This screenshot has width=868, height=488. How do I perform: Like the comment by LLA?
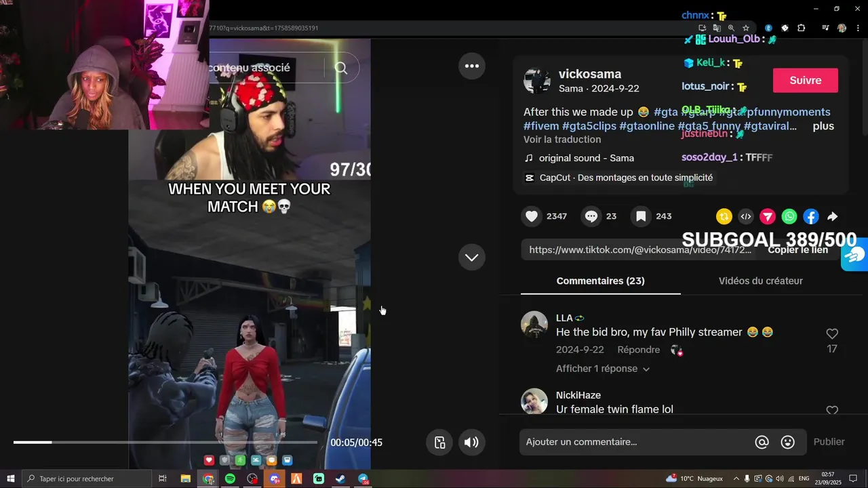832,333
